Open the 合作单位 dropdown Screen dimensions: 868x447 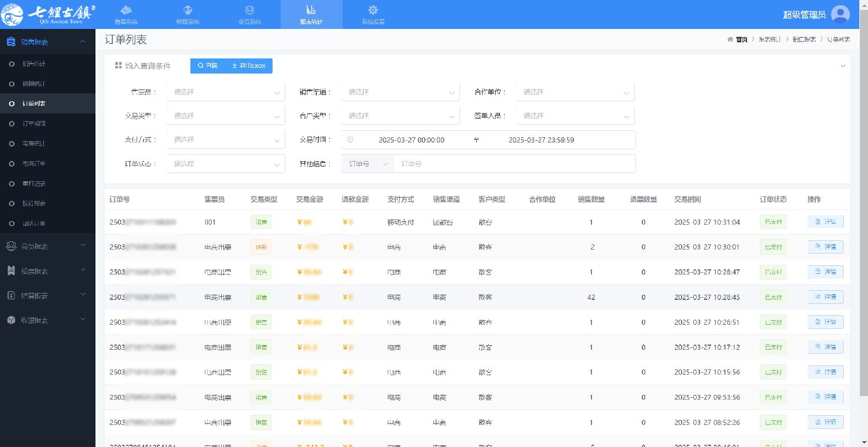pos(575,92)
